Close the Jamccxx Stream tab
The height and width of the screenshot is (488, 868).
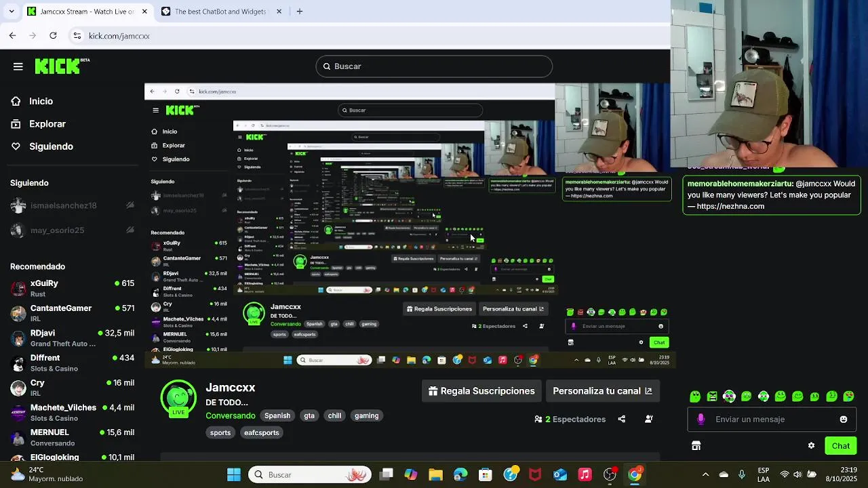144,12
